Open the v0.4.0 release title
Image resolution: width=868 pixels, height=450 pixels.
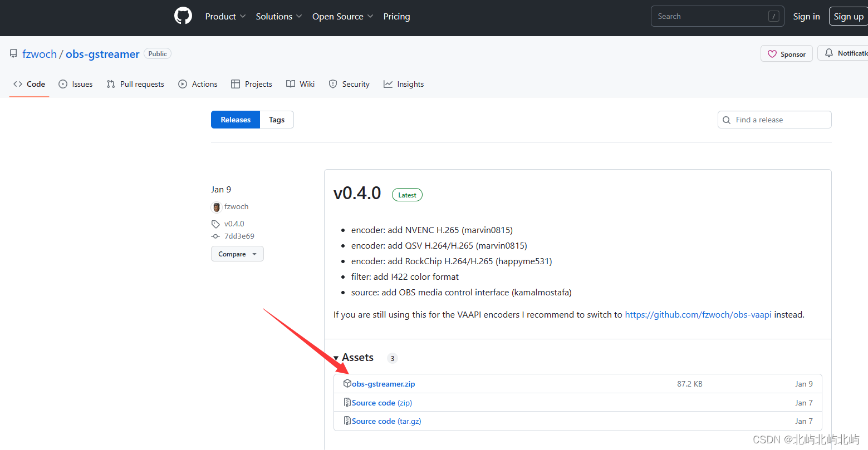(x=357, y=193)
